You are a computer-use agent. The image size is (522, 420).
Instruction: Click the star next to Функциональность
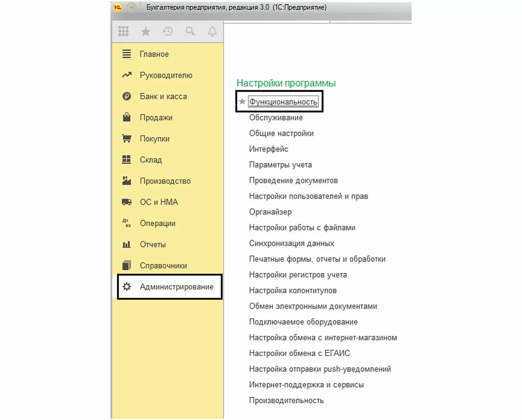[242, 101]
